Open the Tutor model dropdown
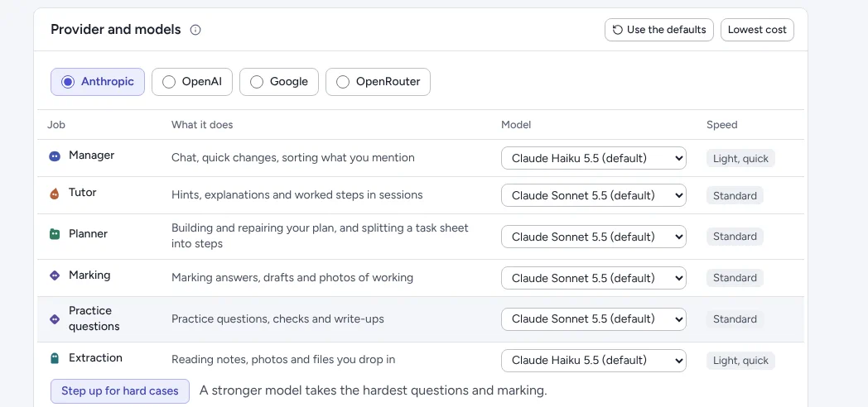The height and width of the screenshot is (407, 868). click(593, 195)
